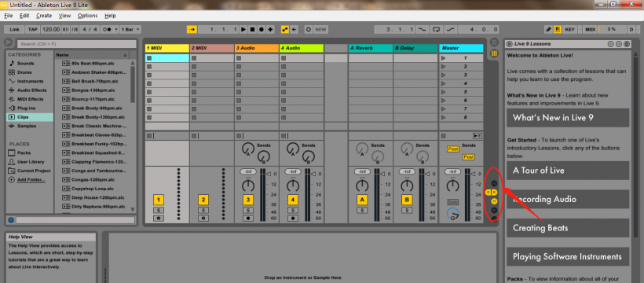
Task: Click the Link button
Action: (x=14, y=30)
